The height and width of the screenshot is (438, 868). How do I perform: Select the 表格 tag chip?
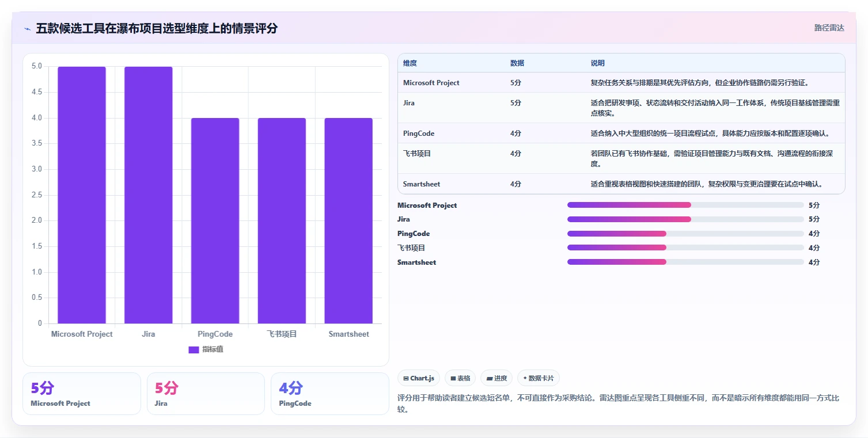tap(460, 378)
